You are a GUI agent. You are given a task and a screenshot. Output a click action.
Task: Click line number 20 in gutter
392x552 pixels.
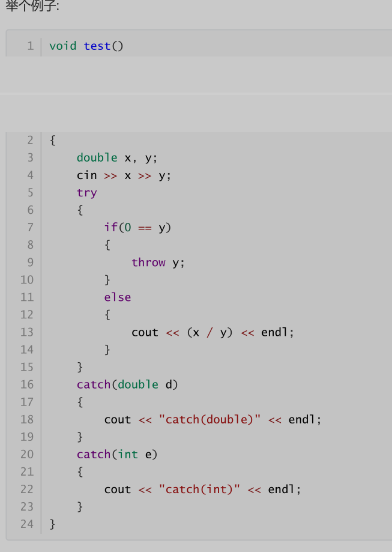pos(27,455)
